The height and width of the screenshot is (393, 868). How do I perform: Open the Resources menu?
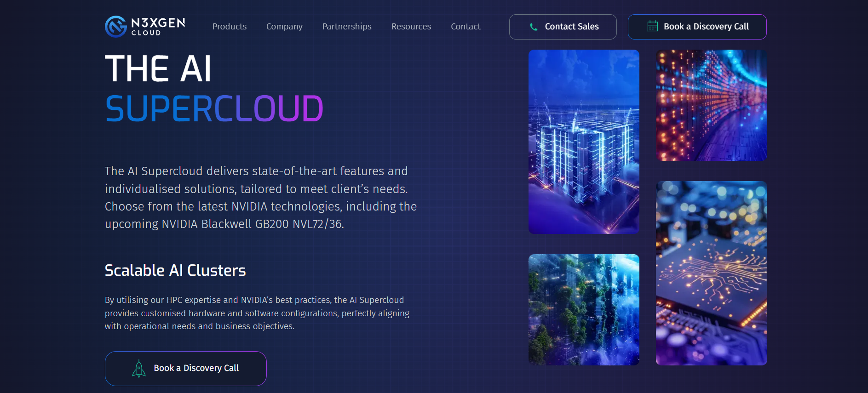pos(411,27)
